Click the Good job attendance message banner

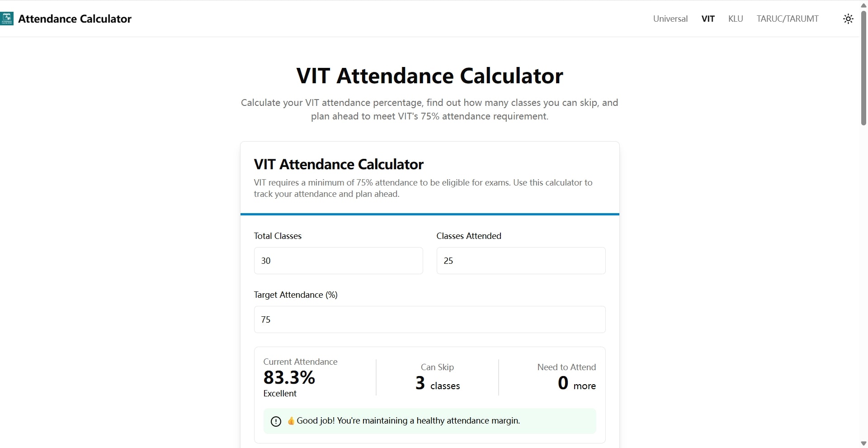429,421
